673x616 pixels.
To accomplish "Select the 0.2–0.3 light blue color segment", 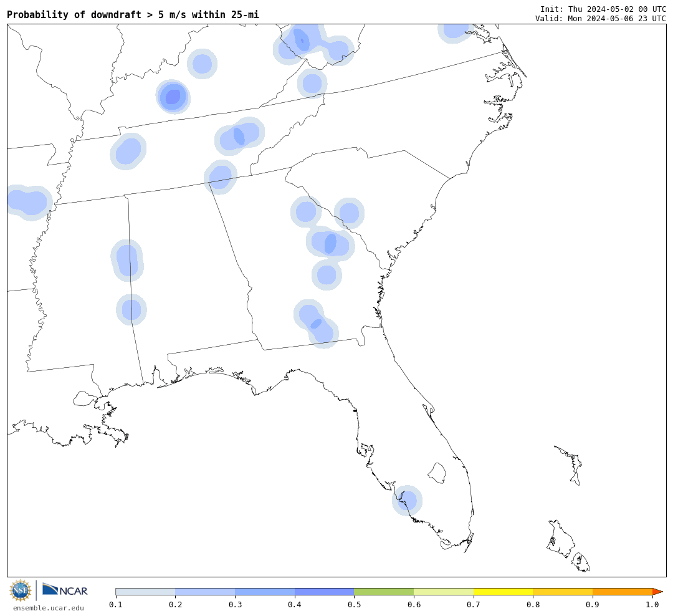I will [x=205, y=592].
